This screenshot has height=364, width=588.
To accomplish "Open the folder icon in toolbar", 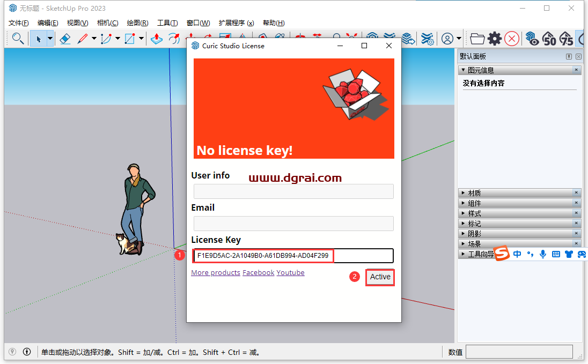I will coord(477,39).
